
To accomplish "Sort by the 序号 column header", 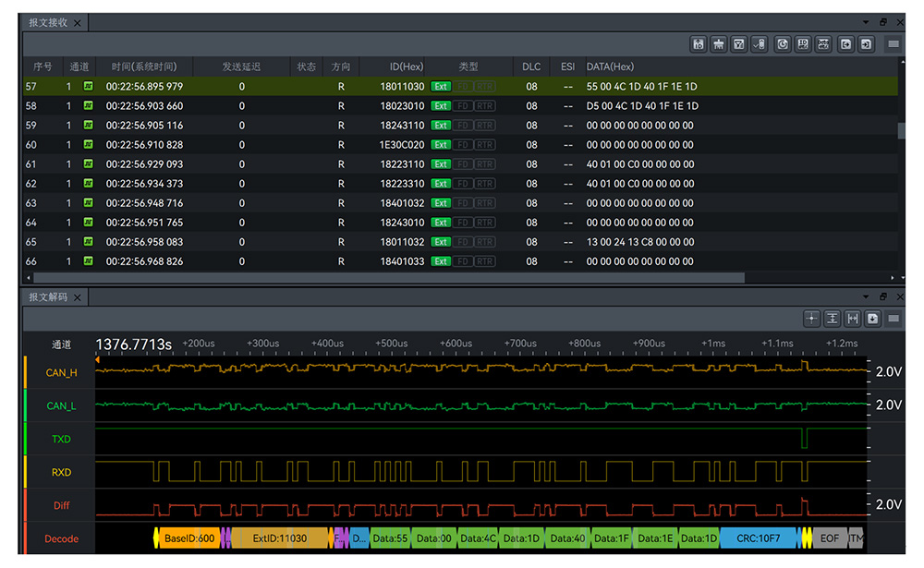I will tap(42, 66).
